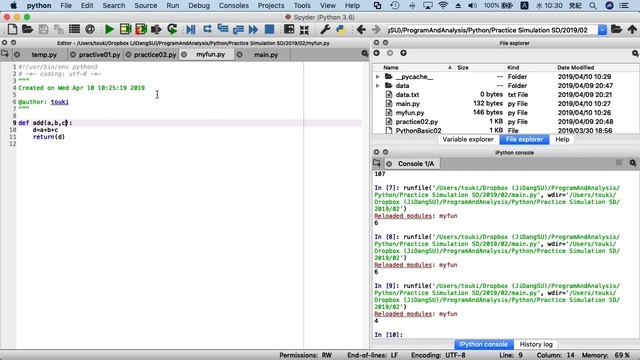The image size is (640, 360).
Task: Click File explorer previous button
Action: point(376,53)
